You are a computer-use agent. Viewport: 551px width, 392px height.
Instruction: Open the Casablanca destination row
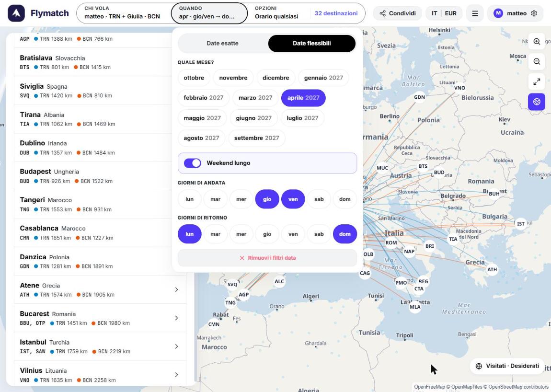[100, 233]
